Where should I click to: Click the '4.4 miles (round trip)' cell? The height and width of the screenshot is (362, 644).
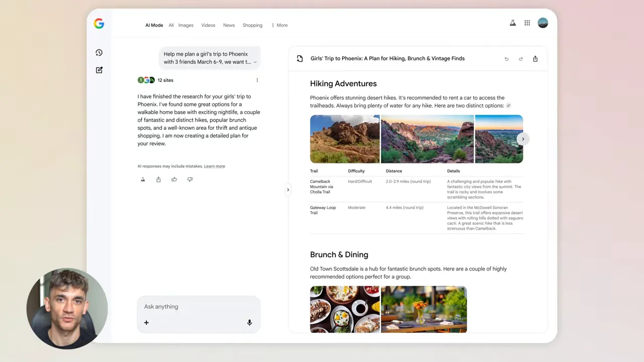pyautogui.click(x=405, y=208)
